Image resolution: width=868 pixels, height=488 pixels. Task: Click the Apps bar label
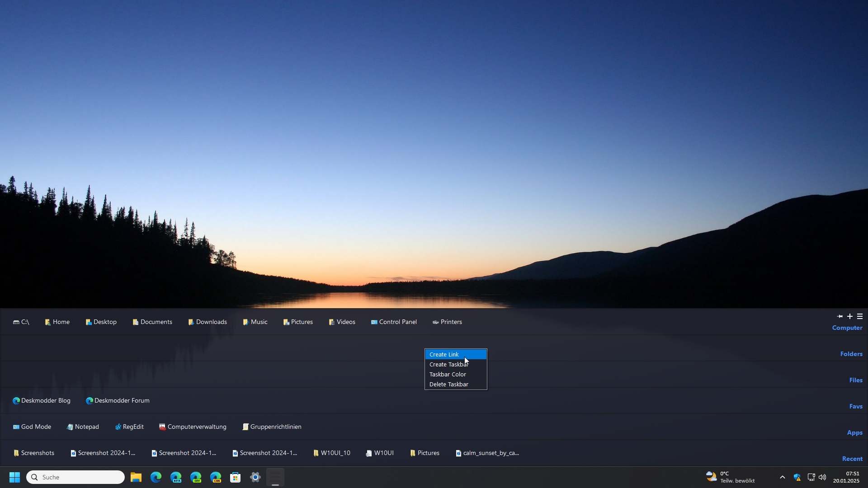pyautogui.click(x=855, y=433)
